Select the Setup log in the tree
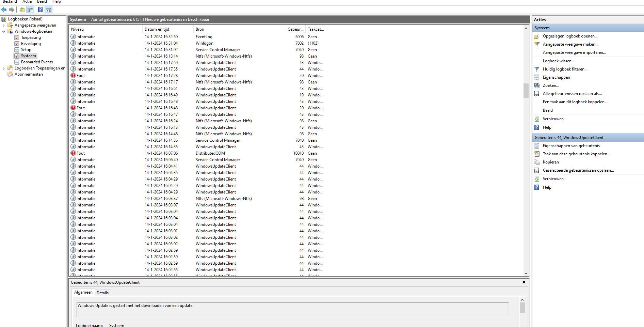644x327 pixels. click(26, 50)
